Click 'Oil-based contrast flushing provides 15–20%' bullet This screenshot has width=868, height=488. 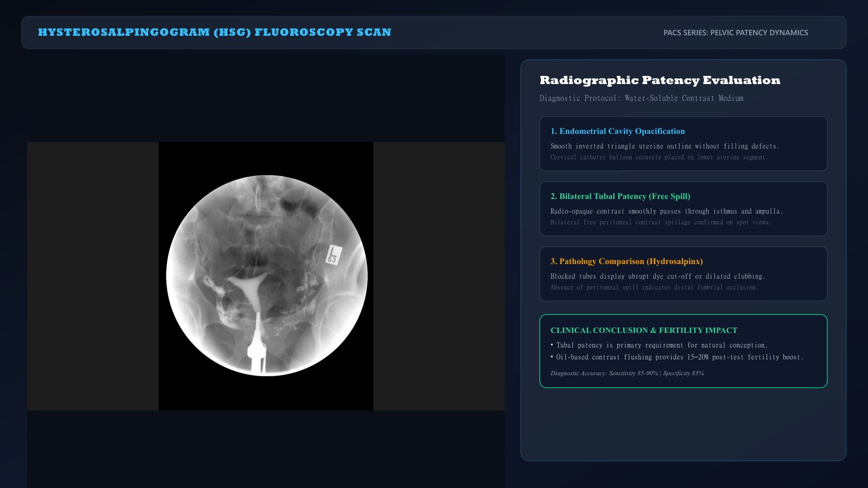coord(677,357)
